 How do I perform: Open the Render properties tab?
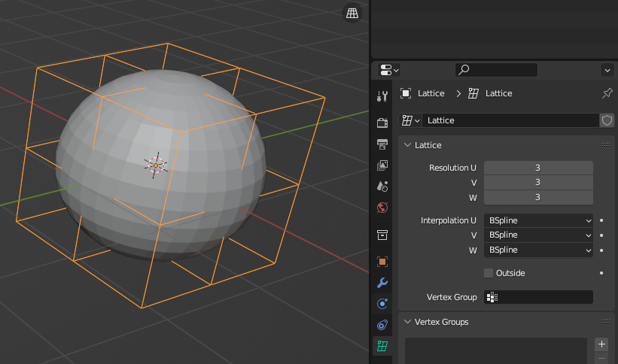(x=382, y=123)
